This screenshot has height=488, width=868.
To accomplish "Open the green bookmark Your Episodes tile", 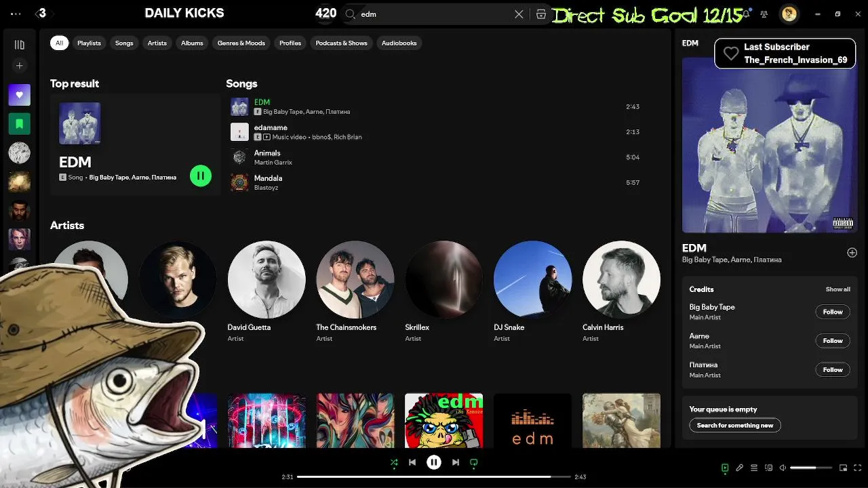I will point(19,124).
